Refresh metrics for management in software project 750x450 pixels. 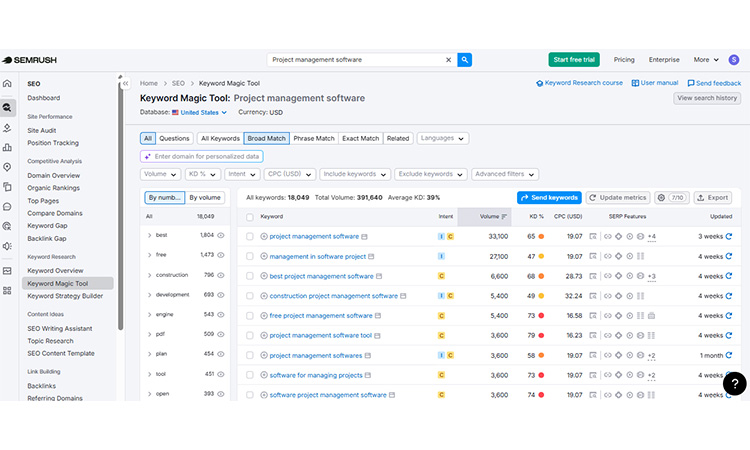(729, 256)
